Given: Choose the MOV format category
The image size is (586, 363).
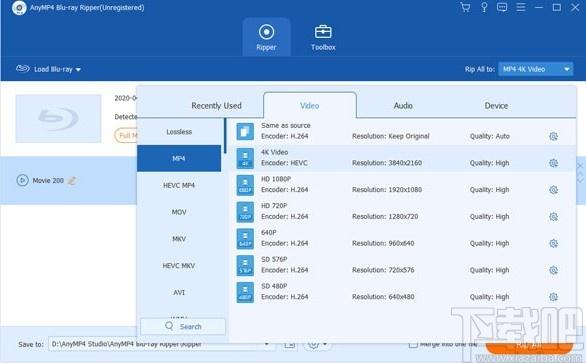Looking at the screenshot, I should click(x=179, y=212).
